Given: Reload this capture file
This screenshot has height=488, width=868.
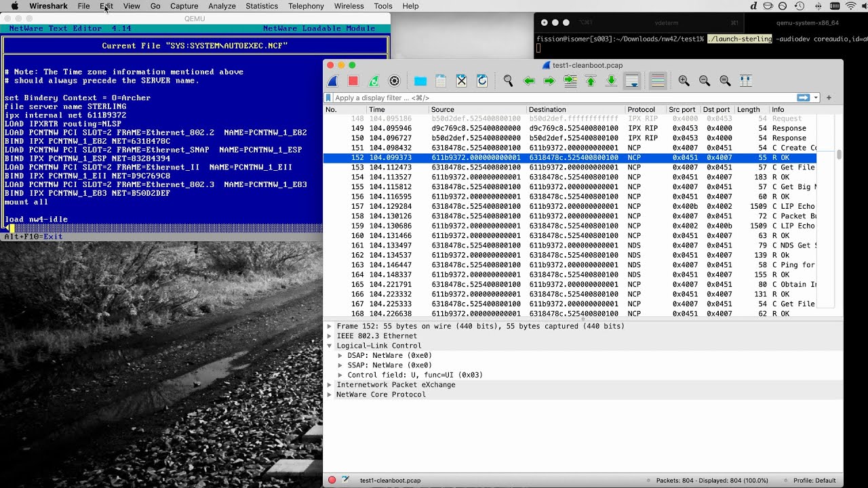Looking at the screenshot, I should coord(482,81).
